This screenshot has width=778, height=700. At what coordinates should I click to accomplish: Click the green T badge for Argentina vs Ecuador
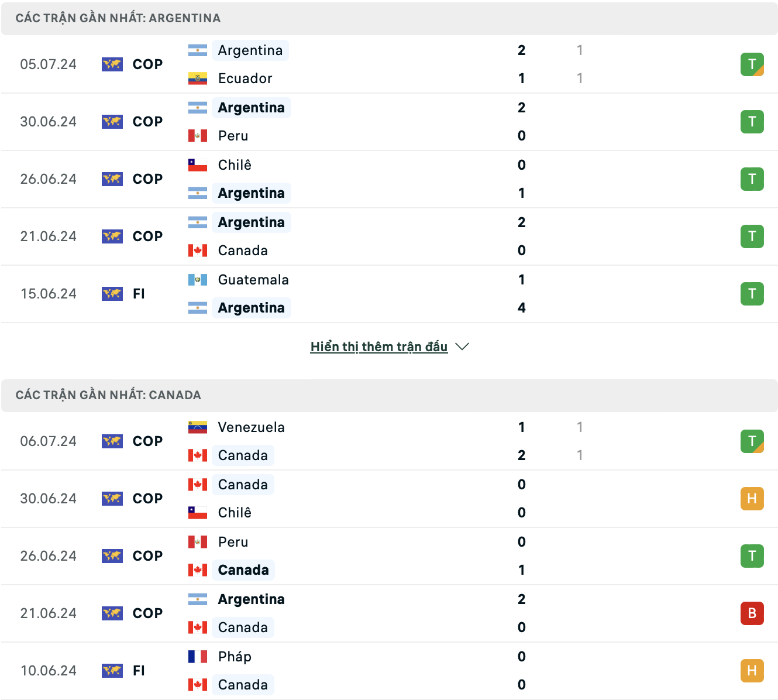coord(752,64)
